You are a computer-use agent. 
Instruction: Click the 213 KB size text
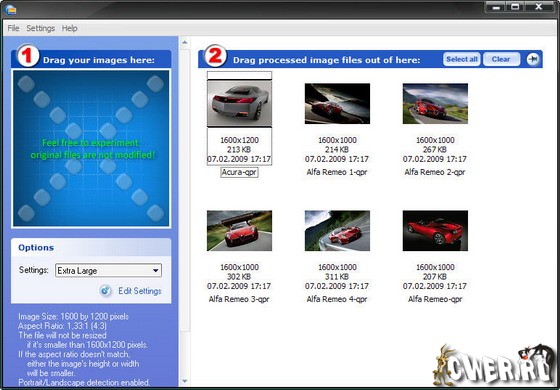(x=239, y=150)
